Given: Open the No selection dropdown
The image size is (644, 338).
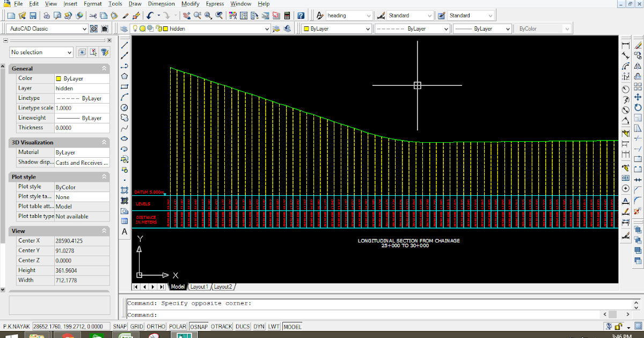Looking at the screenshot, I should coord(41,52).
